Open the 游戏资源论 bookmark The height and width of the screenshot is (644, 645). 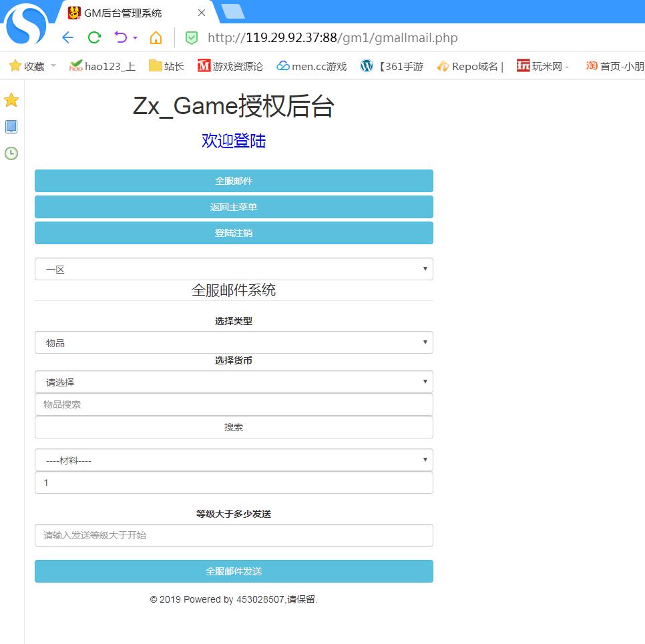coord(230,66)
